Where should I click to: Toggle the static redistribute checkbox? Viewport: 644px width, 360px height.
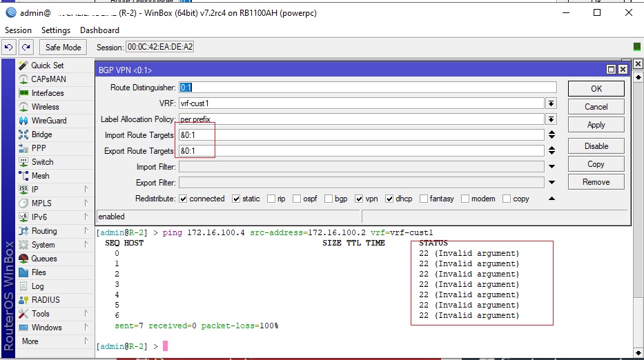click(236, 199)
